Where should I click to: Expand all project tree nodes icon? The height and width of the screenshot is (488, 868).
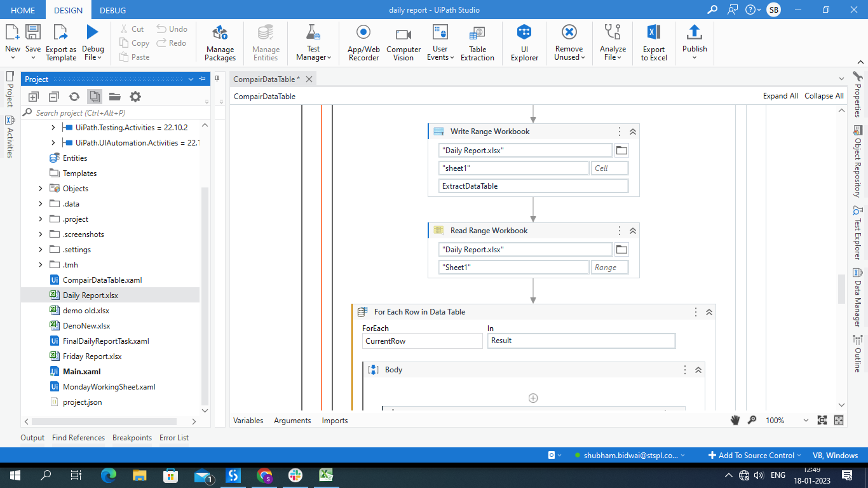34,97
